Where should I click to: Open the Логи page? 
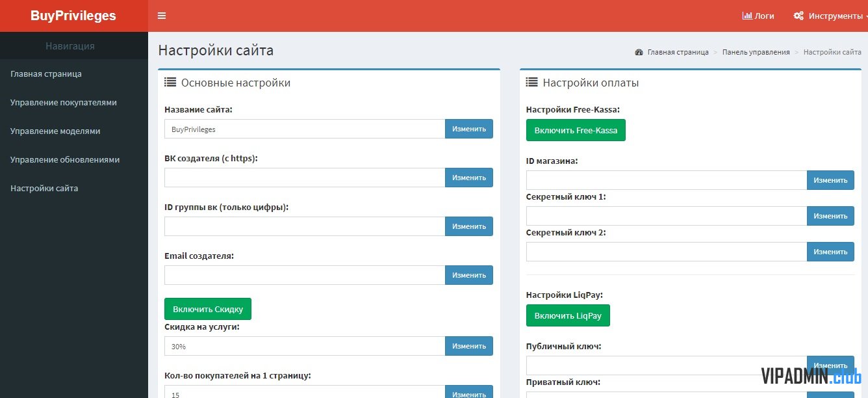click(758, 16)
